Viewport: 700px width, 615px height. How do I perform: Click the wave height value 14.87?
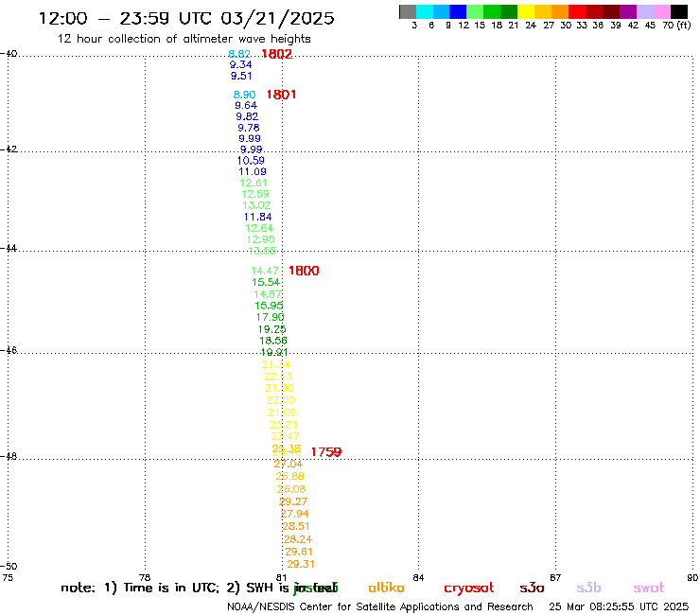pos(268,294)
